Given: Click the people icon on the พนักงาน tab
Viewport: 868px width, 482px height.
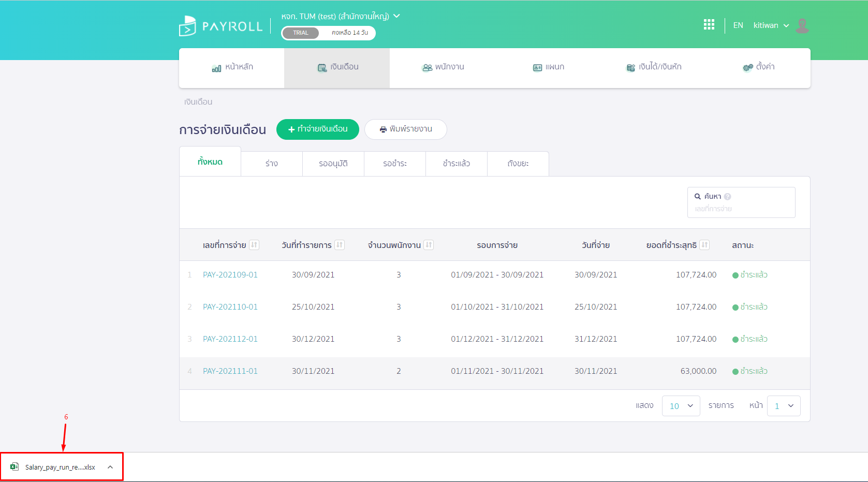Looking at the screenshot, I should (x=426, y=67).
